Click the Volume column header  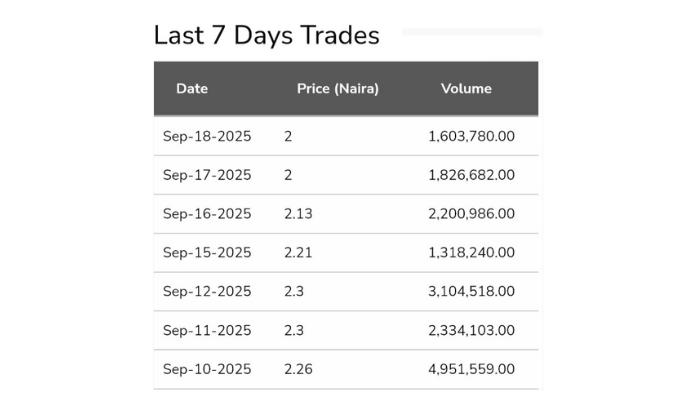point(466,88)
